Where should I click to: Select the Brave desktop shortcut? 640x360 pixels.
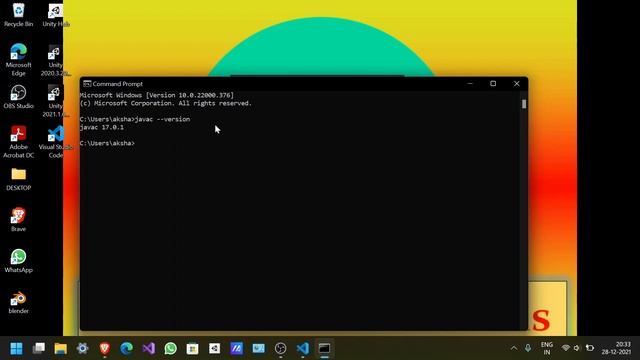[18, 220]
